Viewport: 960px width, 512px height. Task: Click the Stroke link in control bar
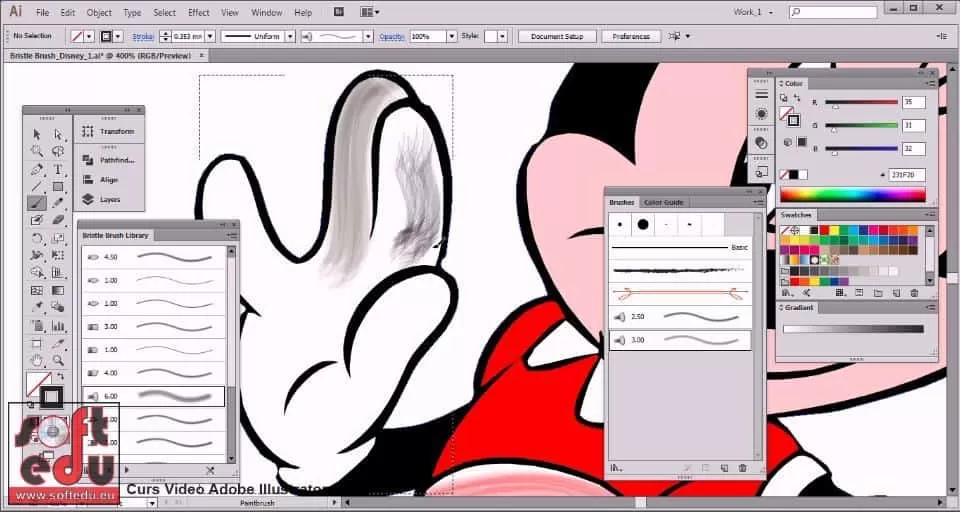tap(143, 36)
